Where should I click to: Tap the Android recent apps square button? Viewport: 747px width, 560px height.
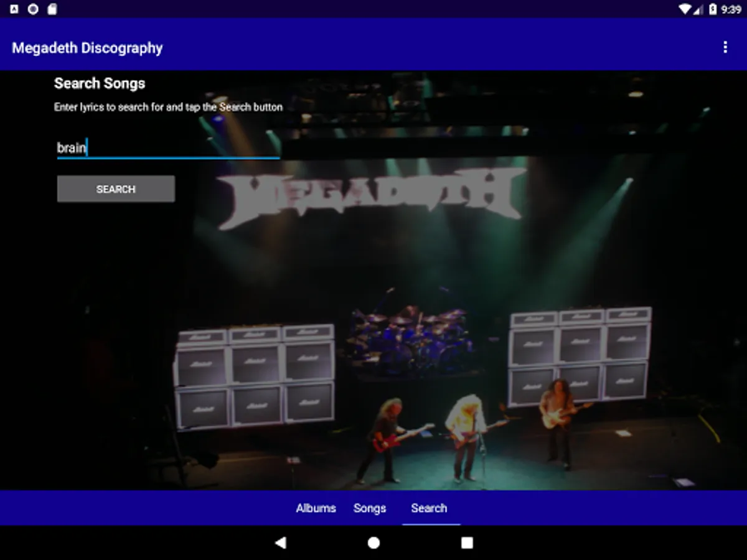pos(467,543)
